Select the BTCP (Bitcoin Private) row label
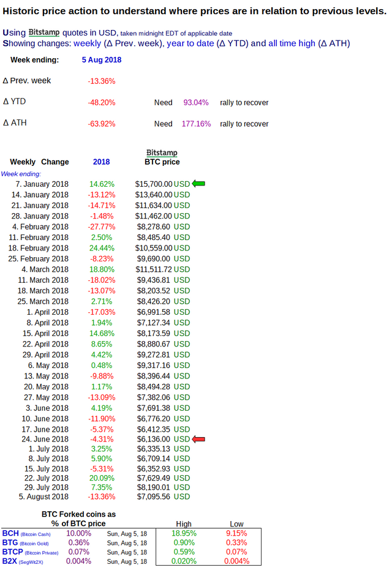The width and height of the screenshot is (392, 570). [x=30, y=552]
